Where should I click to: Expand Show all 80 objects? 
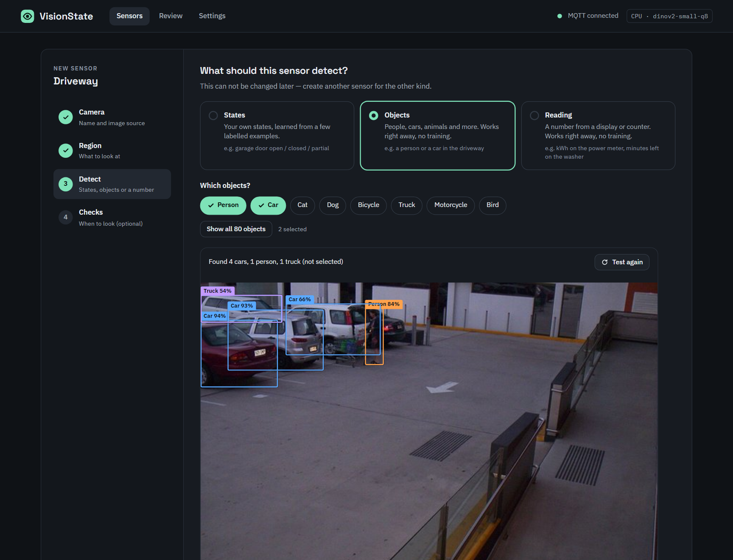tap(236, 229)
